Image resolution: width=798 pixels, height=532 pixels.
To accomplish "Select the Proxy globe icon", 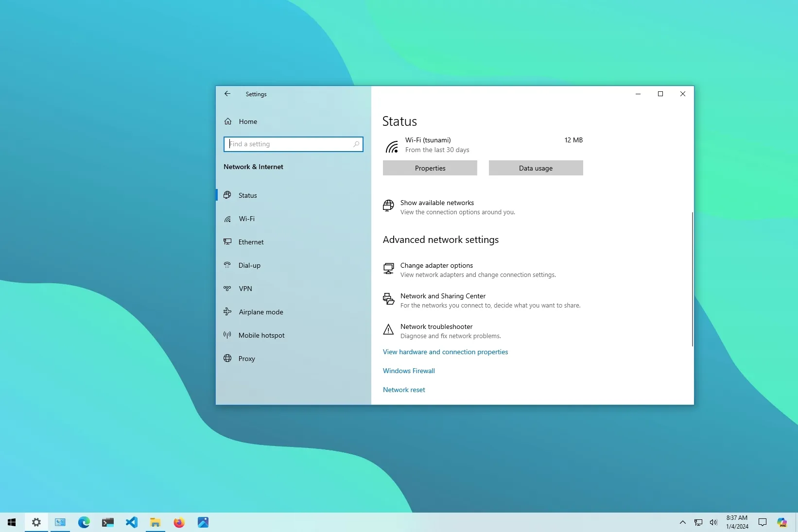I will click(227, 359).
